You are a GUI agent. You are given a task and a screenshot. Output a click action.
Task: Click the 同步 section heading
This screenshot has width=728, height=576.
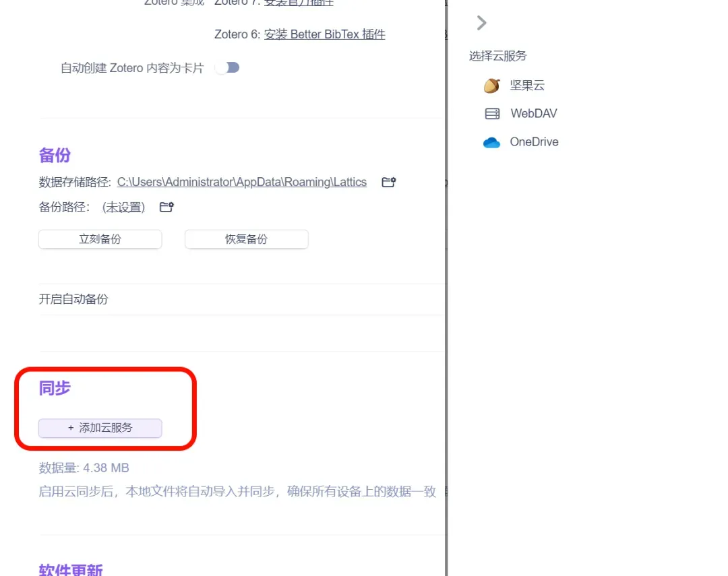coord(55,388)
